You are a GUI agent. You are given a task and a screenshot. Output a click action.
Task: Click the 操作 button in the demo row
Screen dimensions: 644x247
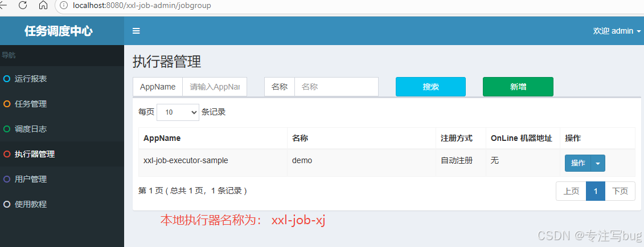click(x=578, y=163)
